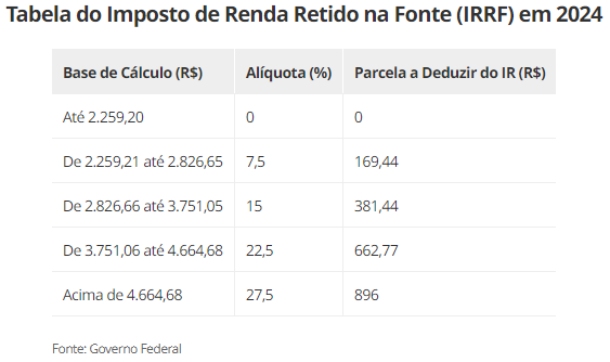Click the Até 2.259,20 cell
The height and width of the screenshot is (362, 610).
coord(143,117)
